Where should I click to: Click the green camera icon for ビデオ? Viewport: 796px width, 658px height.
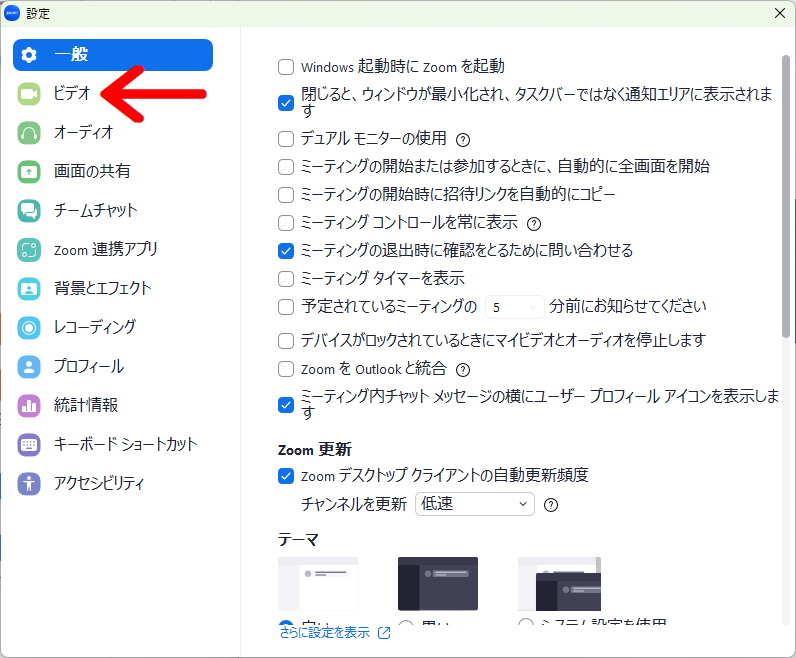(29, 94)
